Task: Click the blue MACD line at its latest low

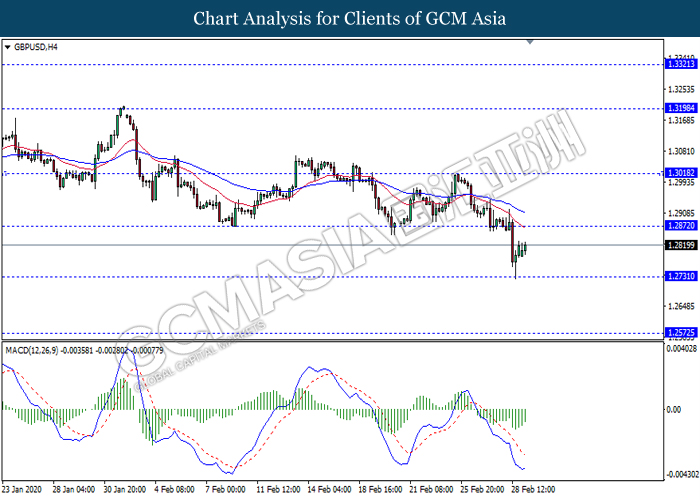Action: click(524, 468)
